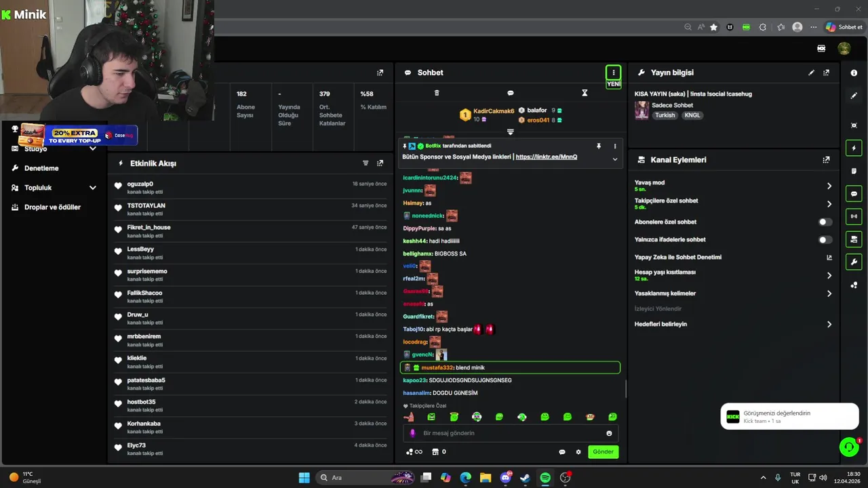Screen dimensions: 868x488
Task: Toggle the broadcast signal icon in right sidebar
Action: [x=854, y=216]
